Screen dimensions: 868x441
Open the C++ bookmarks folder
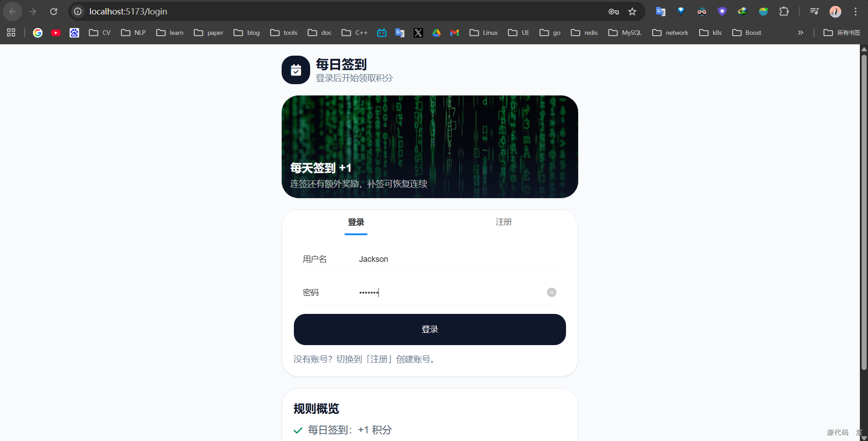(x=354, y=33)
